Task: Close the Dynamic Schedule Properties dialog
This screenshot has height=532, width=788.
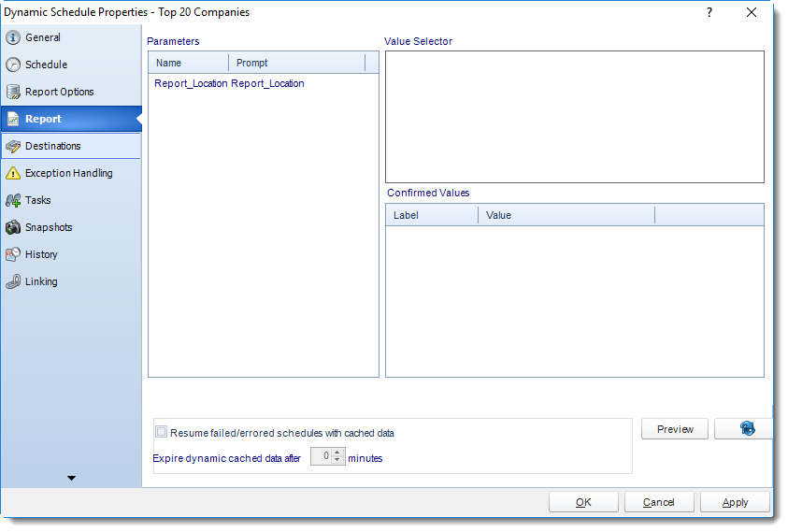Action: tap(752, 12)
